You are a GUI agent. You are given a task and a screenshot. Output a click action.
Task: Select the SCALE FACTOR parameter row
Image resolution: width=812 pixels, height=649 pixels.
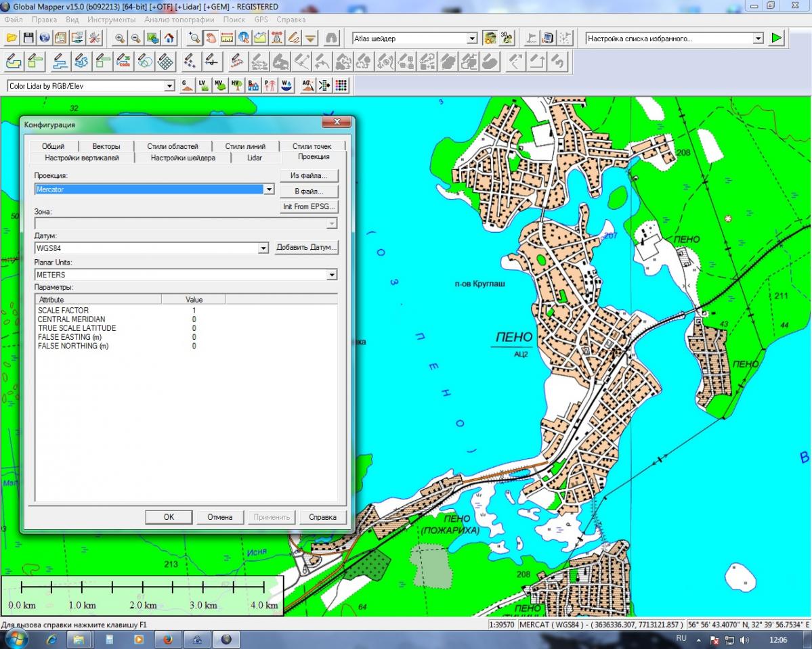point(63,310)
